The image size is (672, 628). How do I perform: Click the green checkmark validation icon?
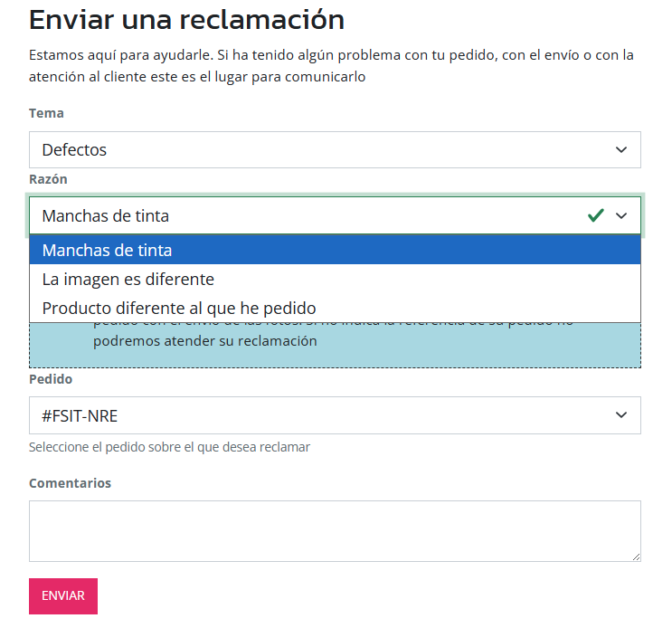595,215
